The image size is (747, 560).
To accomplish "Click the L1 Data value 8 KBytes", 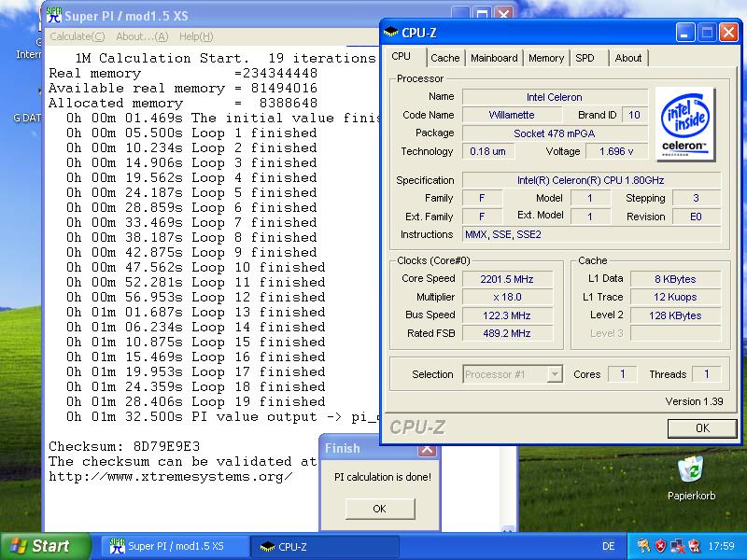I will pyautogui.click(x=675, y=279).
